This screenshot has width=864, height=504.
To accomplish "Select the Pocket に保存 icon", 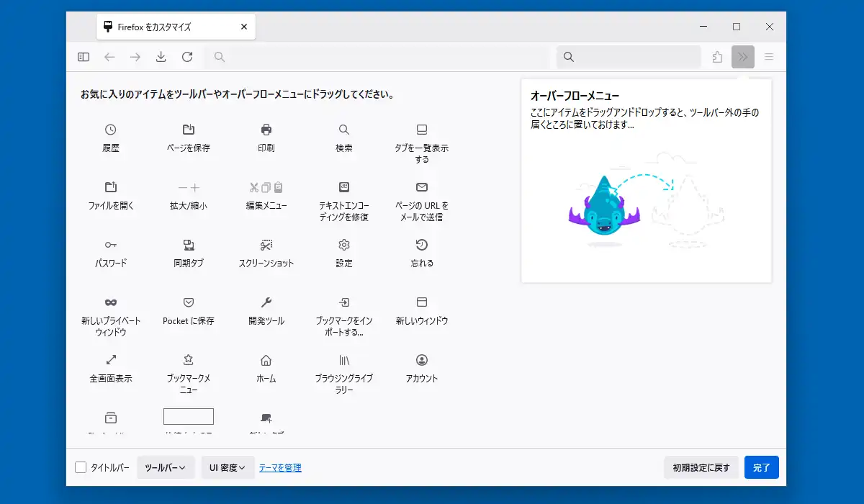I will [188, 302].
